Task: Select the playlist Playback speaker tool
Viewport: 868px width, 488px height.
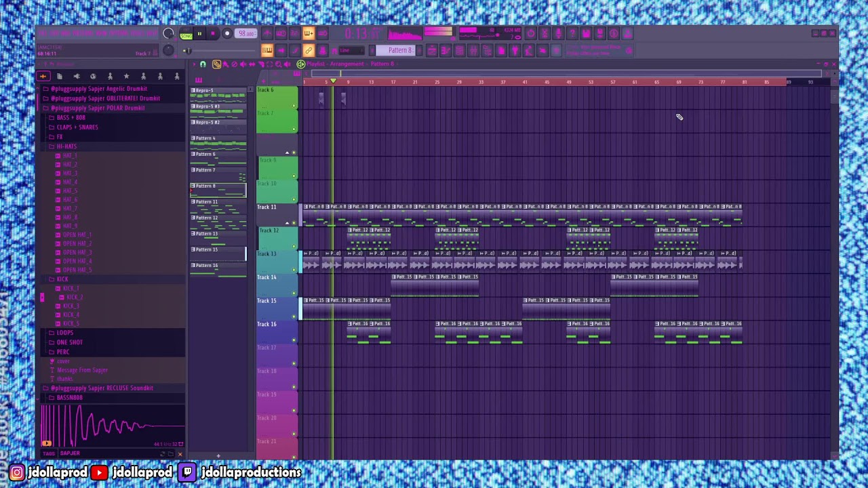Action: click(x=288, y=64)
